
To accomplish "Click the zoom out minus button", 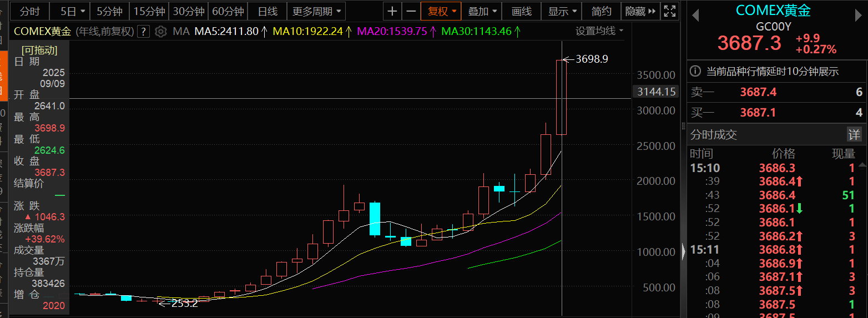I will point(411,11).
